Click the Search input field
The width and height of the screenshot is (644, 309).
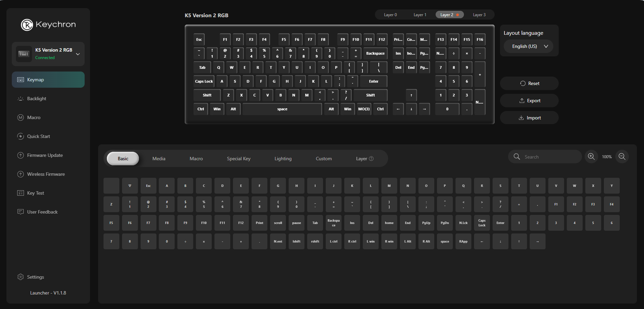(550, 157)
